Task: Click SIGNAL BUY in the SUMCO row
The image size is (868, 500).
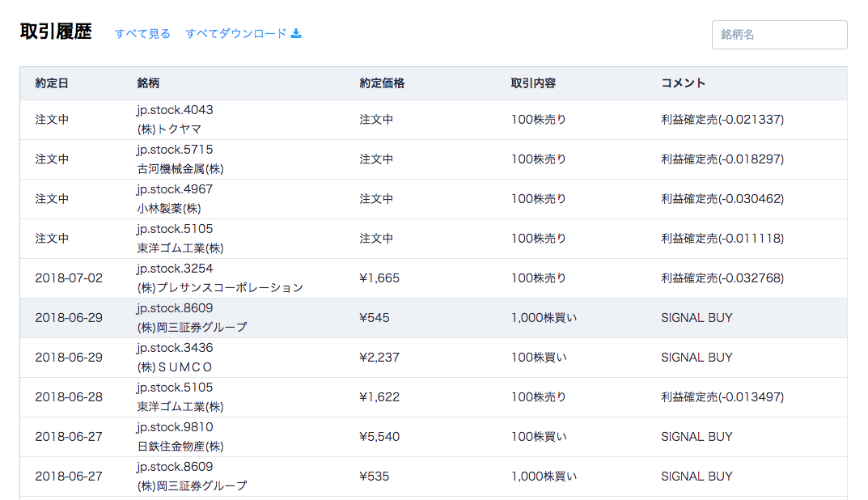Action: tap(697, 358)
